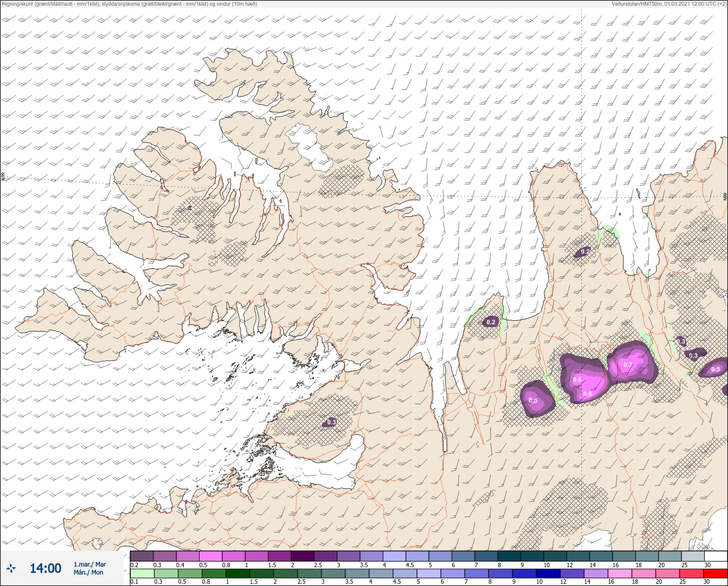Click the snow legend swatch labeled 0.2
Screen dimensions: 728x586
click(142, 556)
